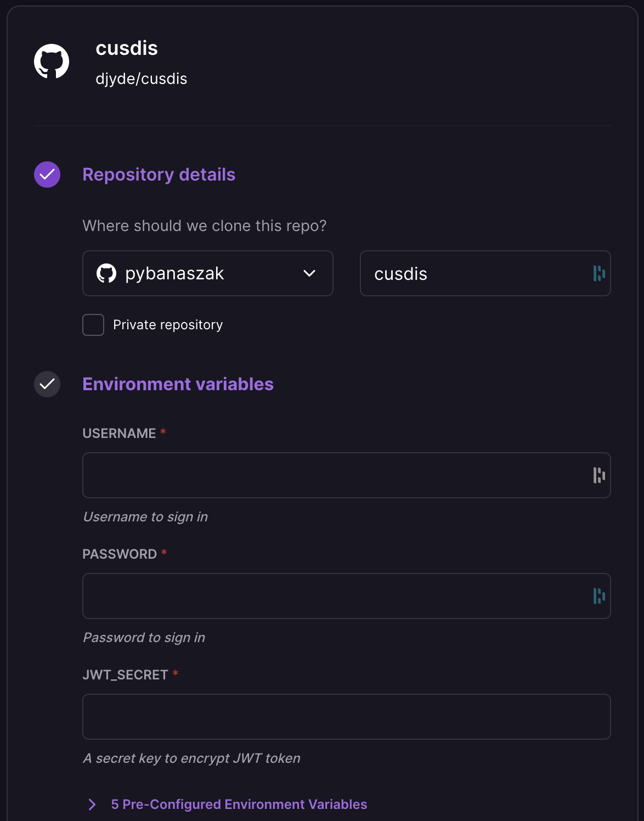Screen dimensions: 644x821
Task: Focus the PASSWORD input field
Action: (347, 596)
